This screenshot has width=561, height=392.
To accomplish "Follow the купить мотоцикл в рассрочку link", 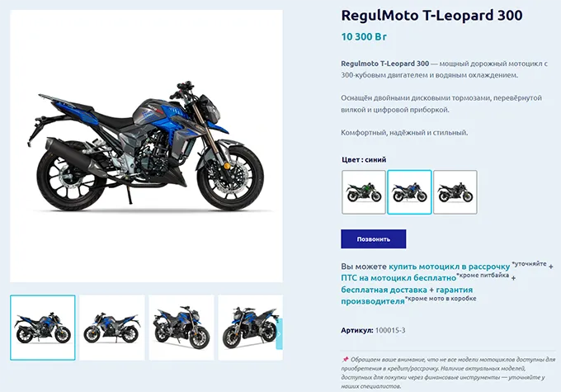I will coord(449,267).
